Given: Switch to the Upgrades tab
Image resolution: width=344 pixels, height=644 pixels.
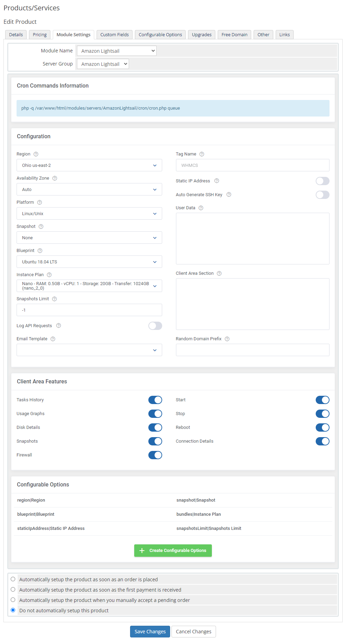Looking at the screenshot, I should coord(202,34).
